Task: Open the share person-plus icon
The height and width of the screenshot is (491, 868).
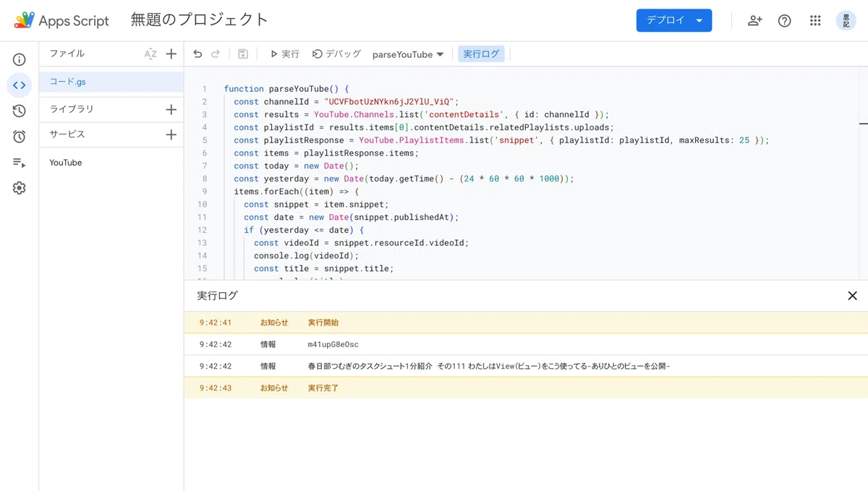Action: [x=754, y=21]
